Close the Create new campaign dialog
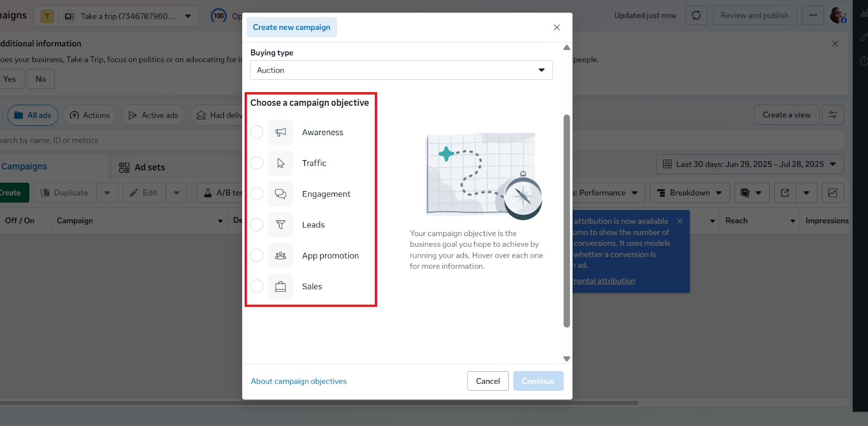This screenshot has height=426, width=868. tap(557, 28)
